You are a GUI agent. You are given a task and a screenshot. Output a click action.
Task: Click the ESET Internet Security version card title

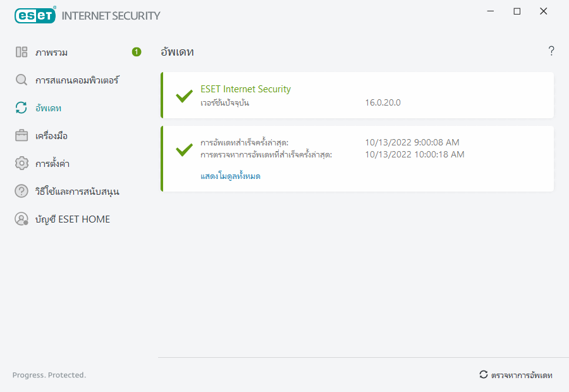245,89
